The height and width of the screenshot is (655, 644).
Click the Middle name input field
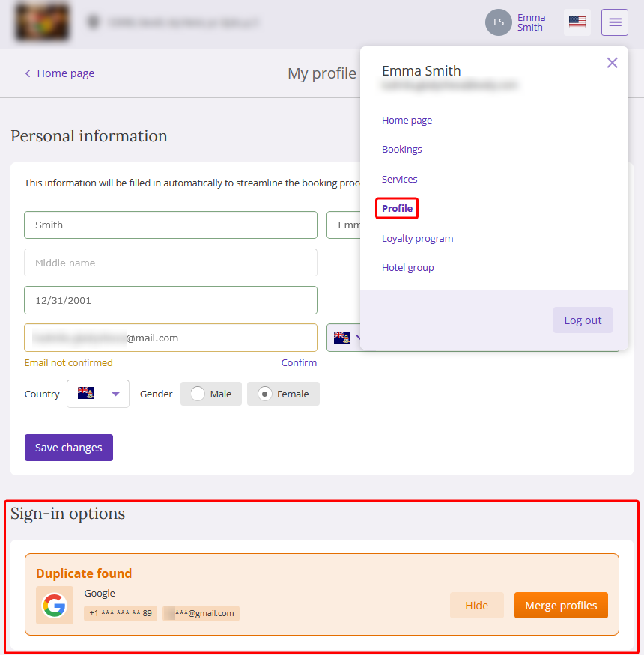click(171, 263)
